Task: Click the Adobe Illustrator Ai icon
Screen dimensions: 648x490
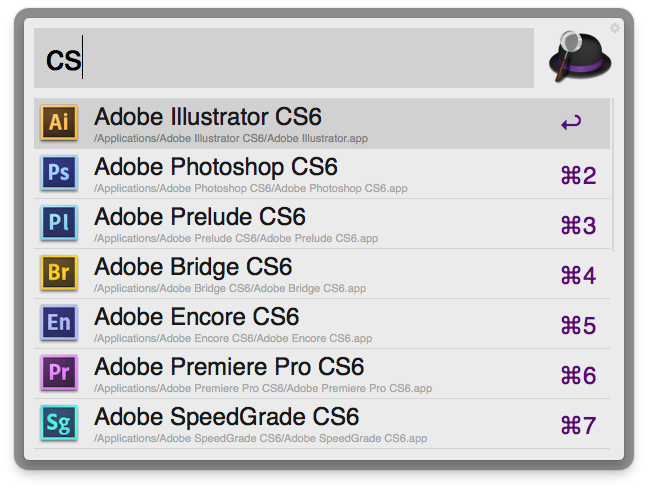Action: (x=59, y=123)
